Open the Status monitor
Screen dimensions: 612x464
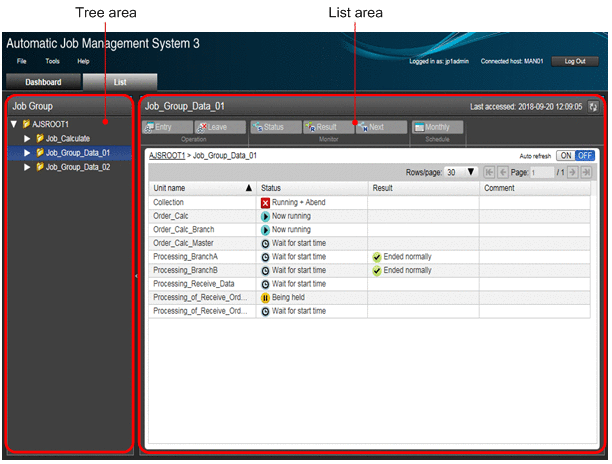point(276,127)
